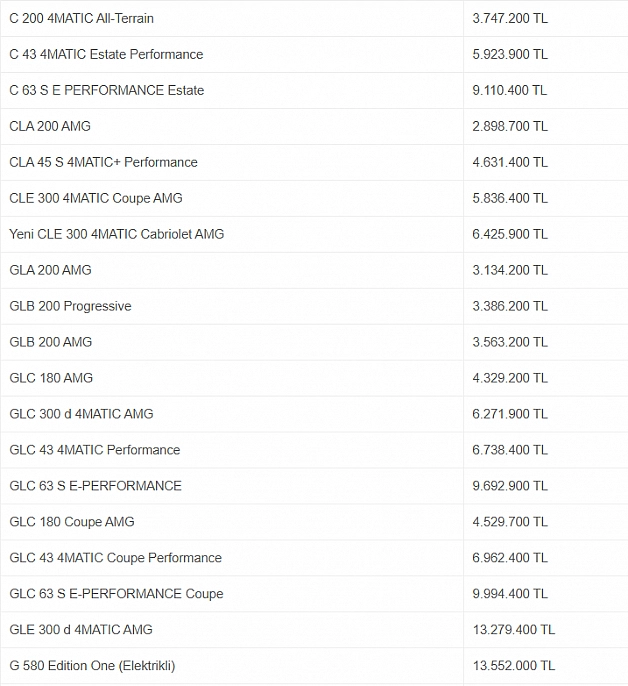Select the GLB 200 Progressive model name

tap(70, 306)
